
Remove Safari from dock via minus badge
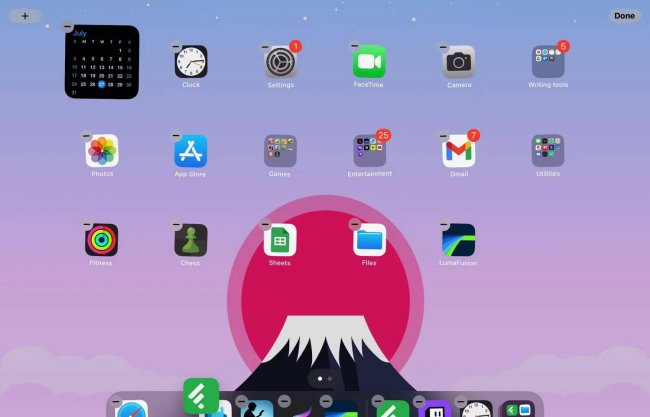116,401
